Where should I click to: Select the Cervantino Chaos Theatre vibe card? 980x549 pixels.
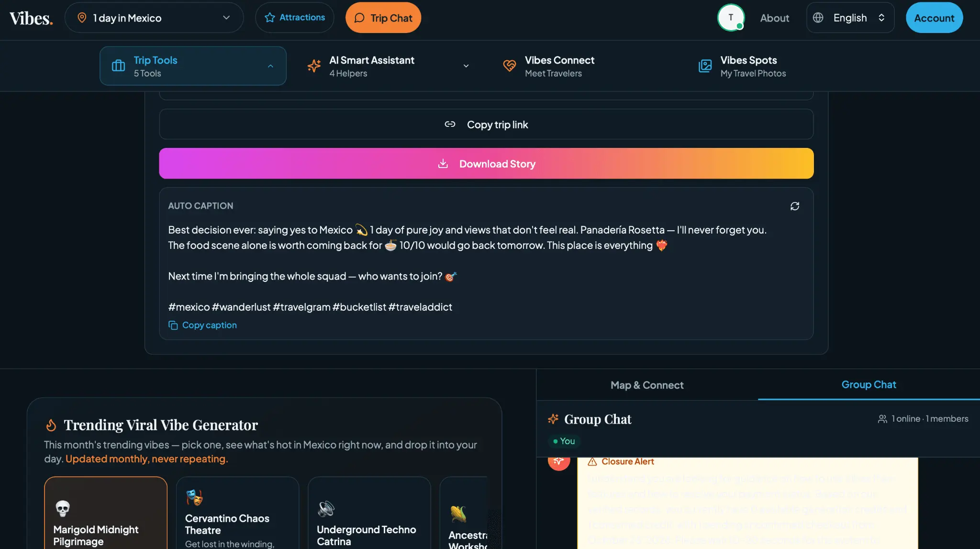pos(238,513)
